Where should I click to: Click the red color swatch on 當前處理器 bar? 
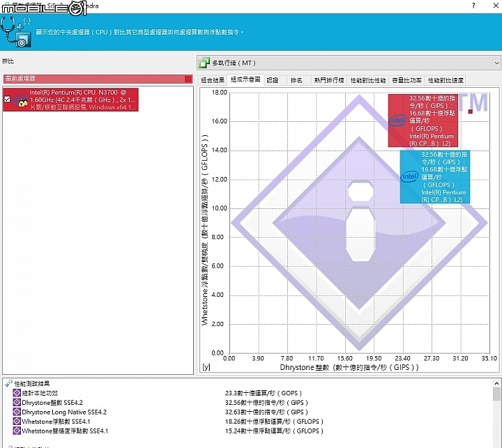coord(188,79)
